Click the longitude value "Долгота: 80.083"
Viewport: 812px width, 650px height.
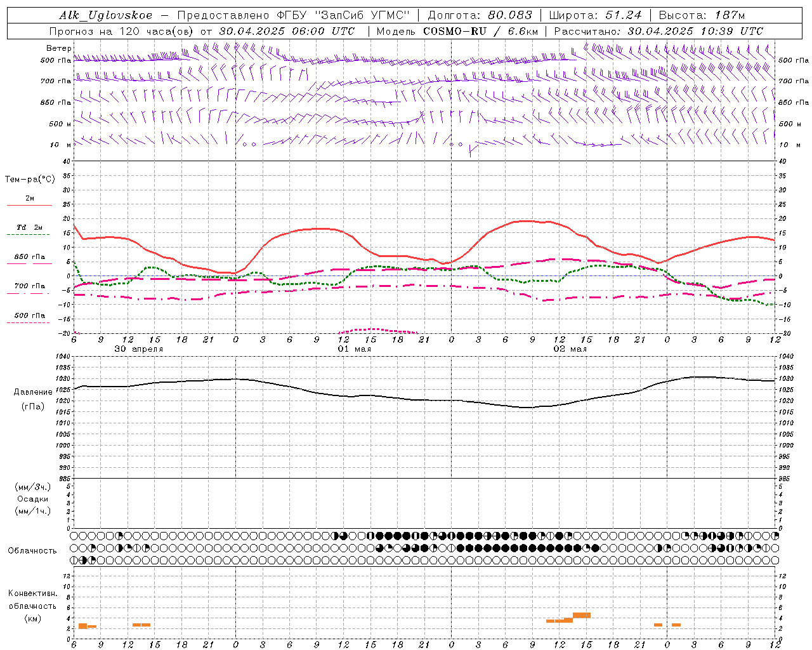coord(480,15)
